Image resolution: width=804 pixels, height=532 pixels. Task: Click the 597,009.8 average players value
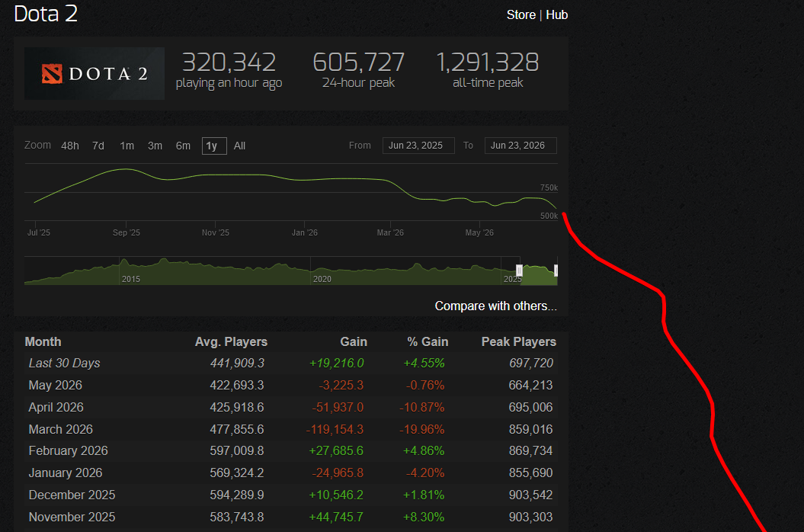pos(237,451)
